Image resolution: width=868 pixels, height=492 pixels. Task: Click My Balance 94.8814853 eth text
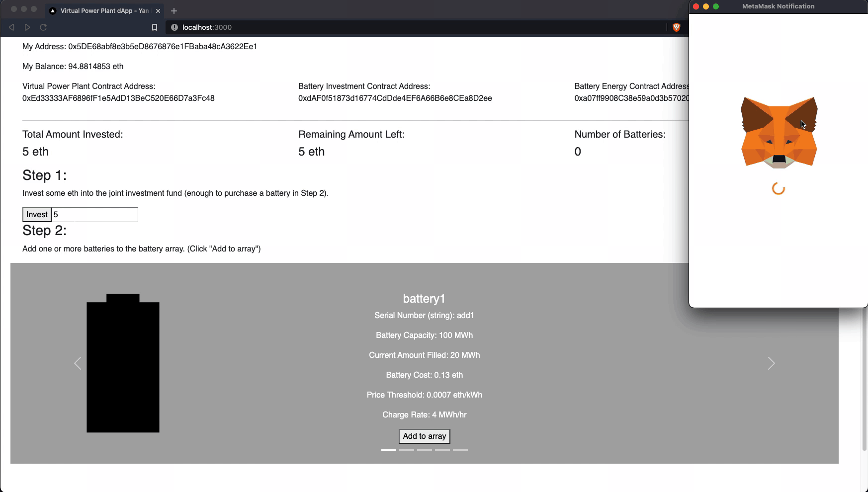coord(73,67)
